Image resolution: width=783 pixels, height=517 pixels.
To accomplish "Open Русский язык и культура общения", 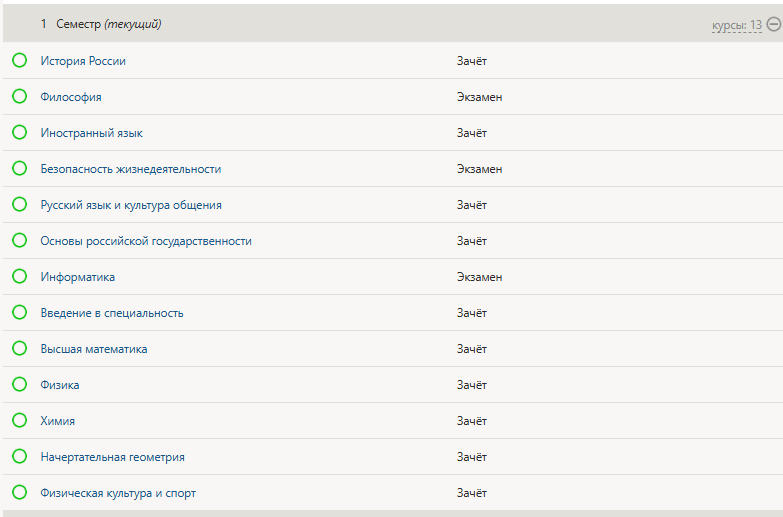I will click(131, 205).
